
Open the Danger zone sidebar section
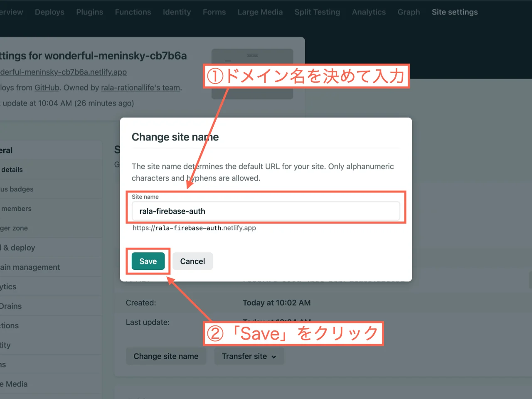[x=14, y=228]
